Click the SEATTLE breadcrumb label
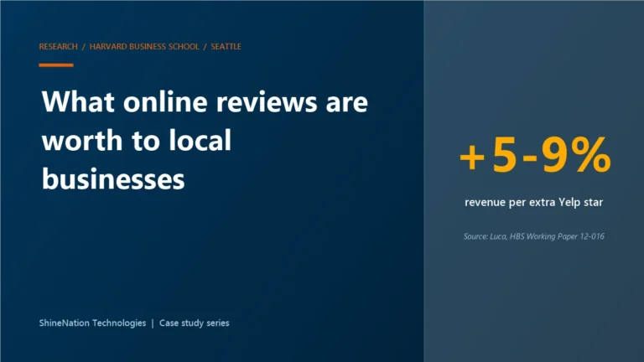Viewport: 644px width, 362px height. (226, 46)
